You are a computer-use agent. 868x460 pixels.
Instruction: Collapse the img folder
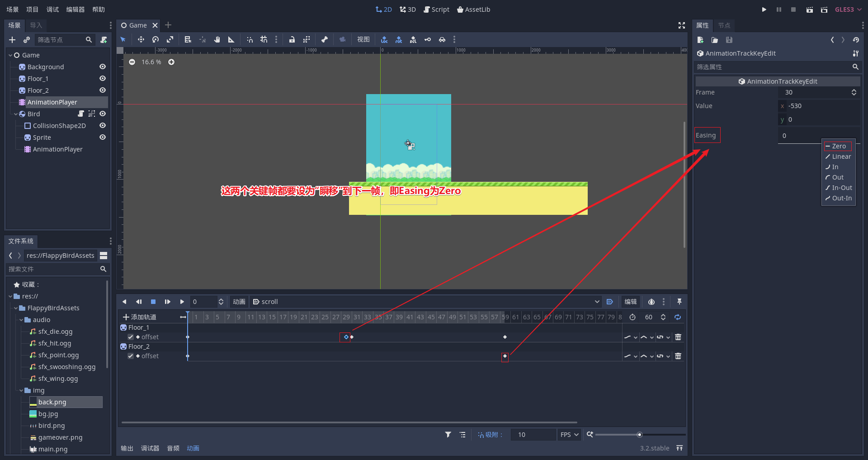[21, 390]
